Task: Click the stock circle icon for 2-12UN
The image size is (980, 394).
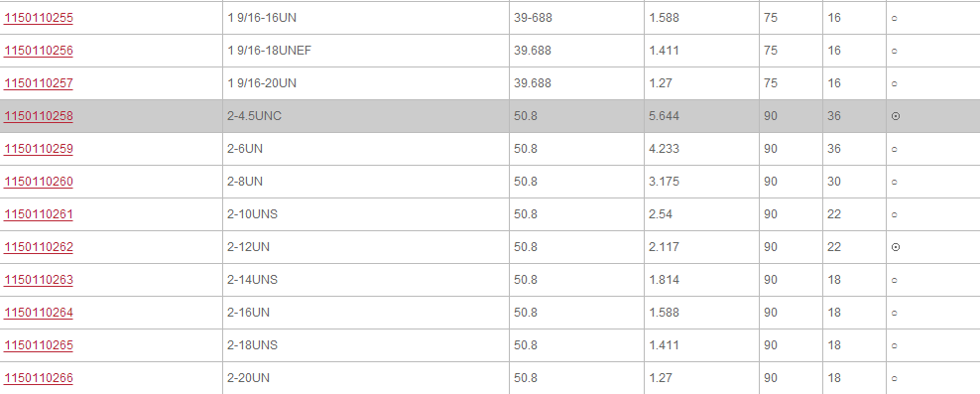Action: click(x=895, y=248)
